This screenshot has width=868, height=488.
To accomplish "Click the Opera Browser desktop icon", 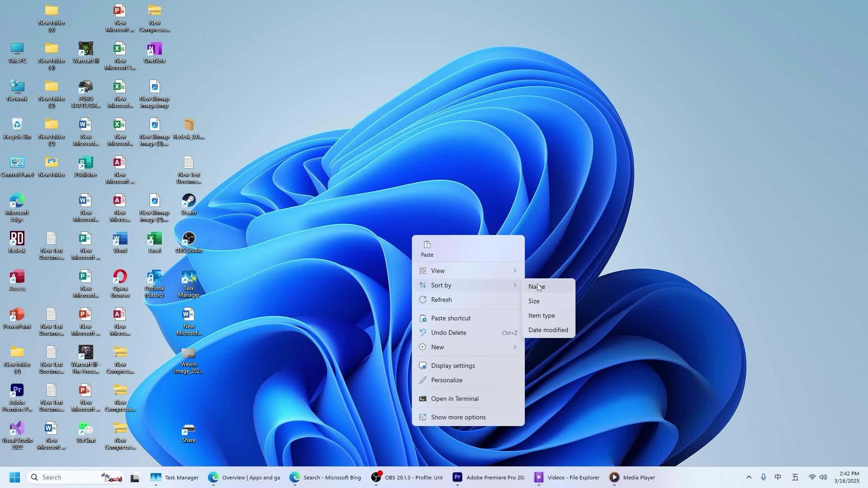I will pos(120,277).
